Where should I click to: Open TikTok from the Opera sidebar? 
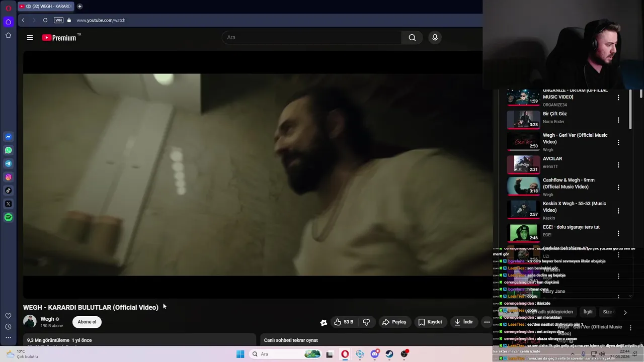(x=8, y=191)
